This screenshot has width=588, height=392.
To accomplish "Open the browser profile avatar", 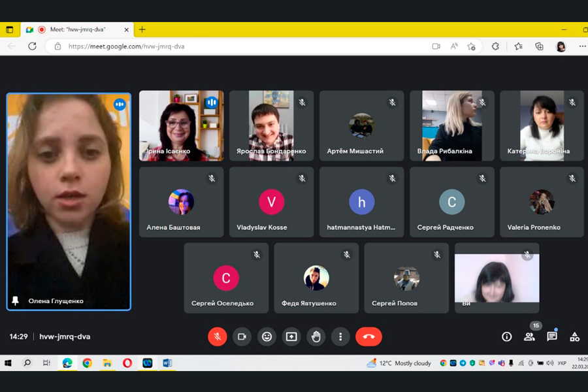I will tap(561, 46).
